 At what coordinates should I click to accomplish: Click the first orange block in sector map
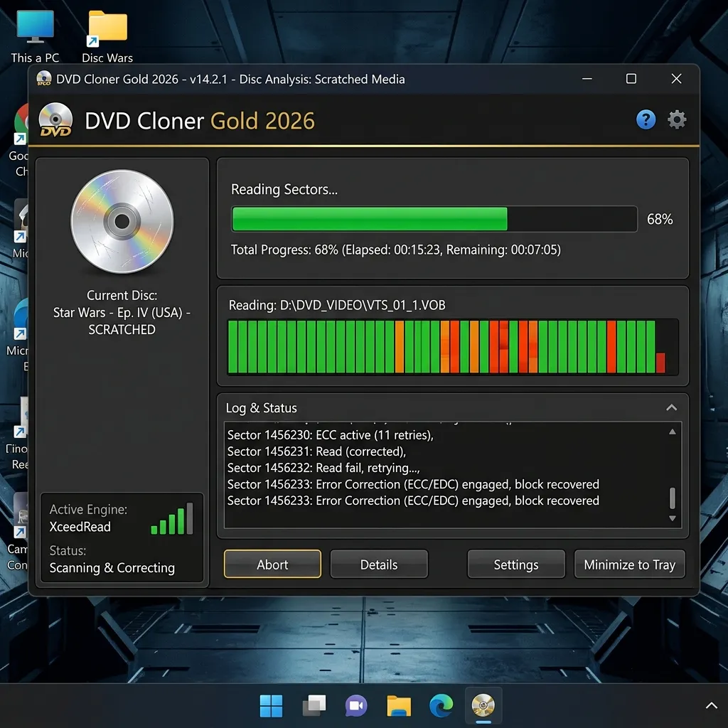(400, 346)
